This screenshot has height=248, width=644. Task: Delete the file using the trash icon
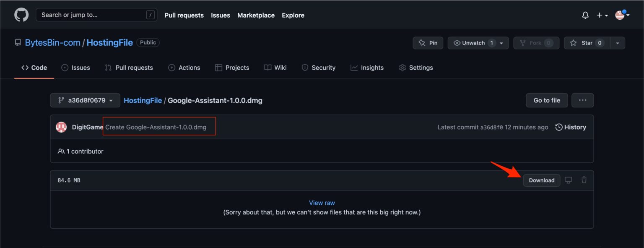click(584, 180)
